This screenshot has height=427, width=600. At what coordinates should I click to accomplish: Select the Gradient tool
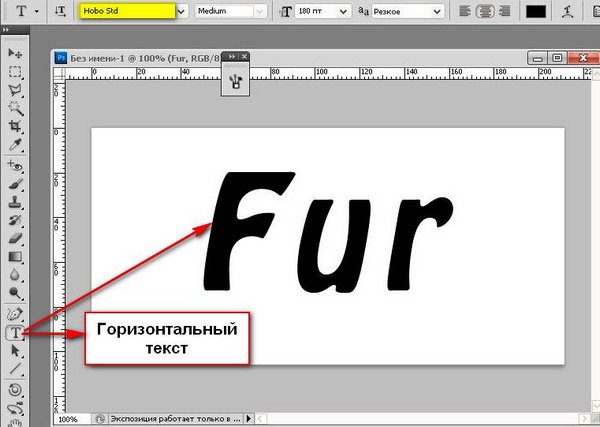click(x=15, y=257)
